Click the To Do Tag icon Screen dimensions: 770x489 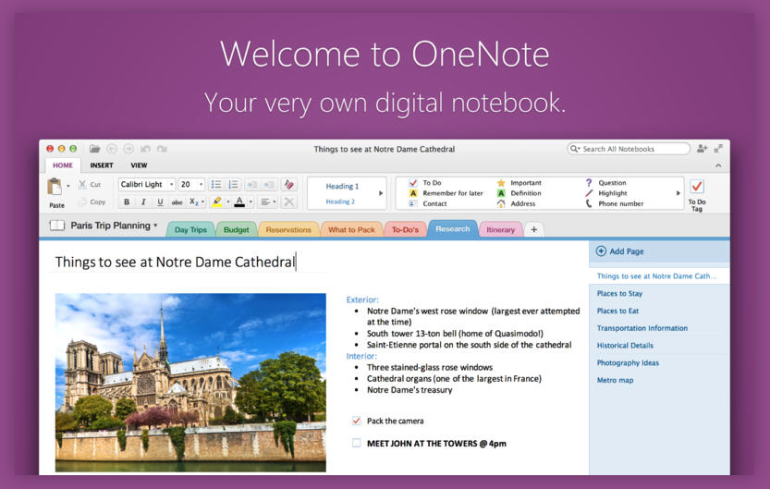pyautogui.click(x=696, y=187)
